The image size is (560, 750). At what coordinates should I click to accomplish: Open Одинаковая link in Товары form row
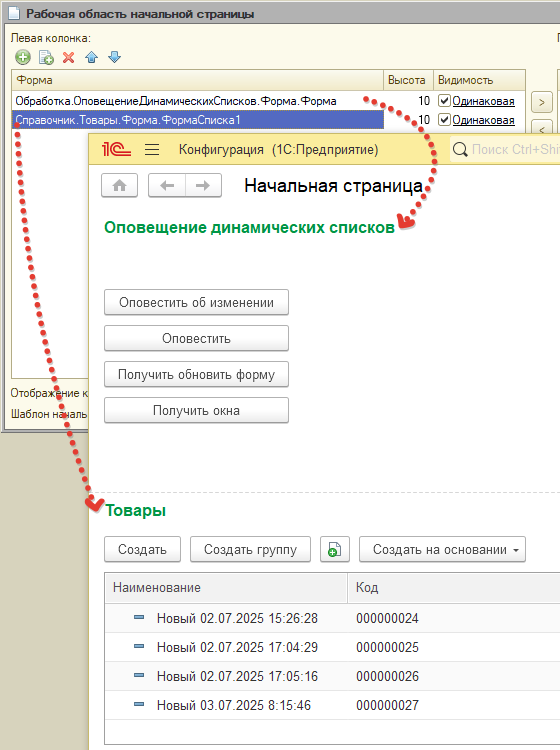pos(483,120)
